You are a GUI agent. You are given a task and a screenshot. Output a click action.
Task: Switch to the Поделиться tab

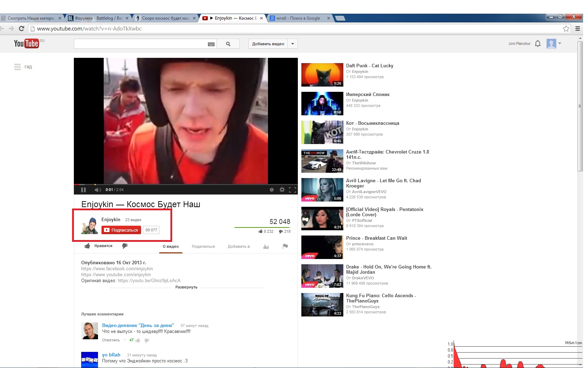(203, 246)
